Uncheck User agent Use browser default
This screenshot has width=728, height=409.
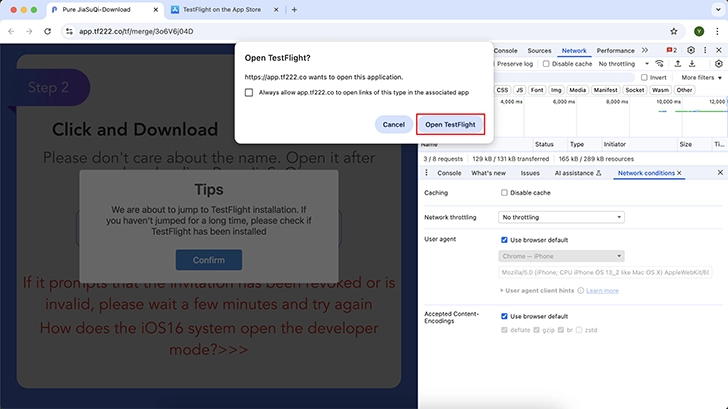click(x=504, y=240)
